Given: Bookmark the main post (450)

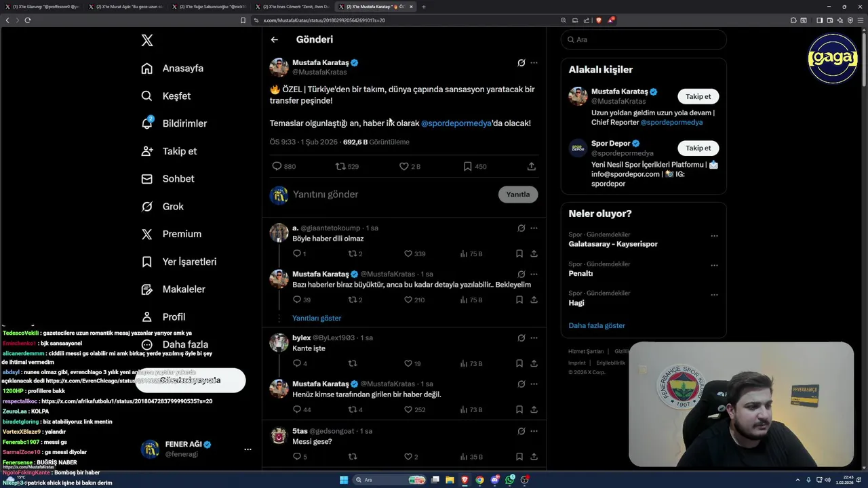Looking at the screenshot, I should click(x=475, y=166).
